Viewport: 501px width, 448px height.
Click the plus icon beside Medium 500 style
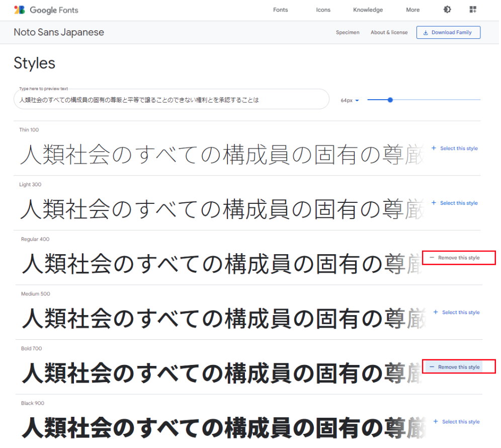pos(436,312)
